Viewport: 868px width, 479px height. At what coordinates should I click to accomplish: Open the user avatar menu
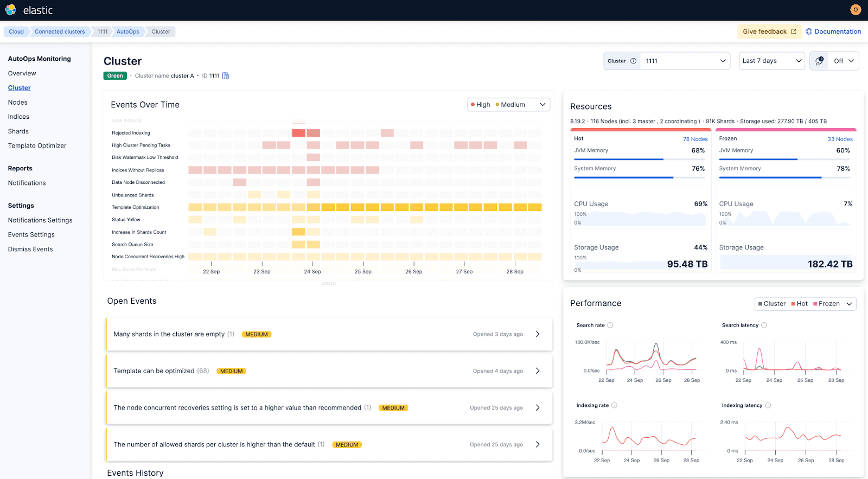(856, 10)
